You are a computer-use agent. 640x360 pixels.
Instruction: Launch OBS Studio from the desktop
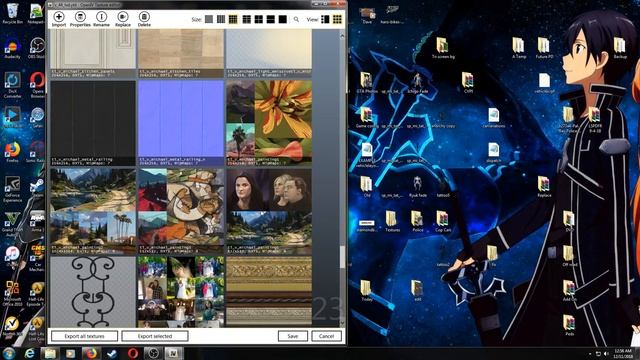37,49
